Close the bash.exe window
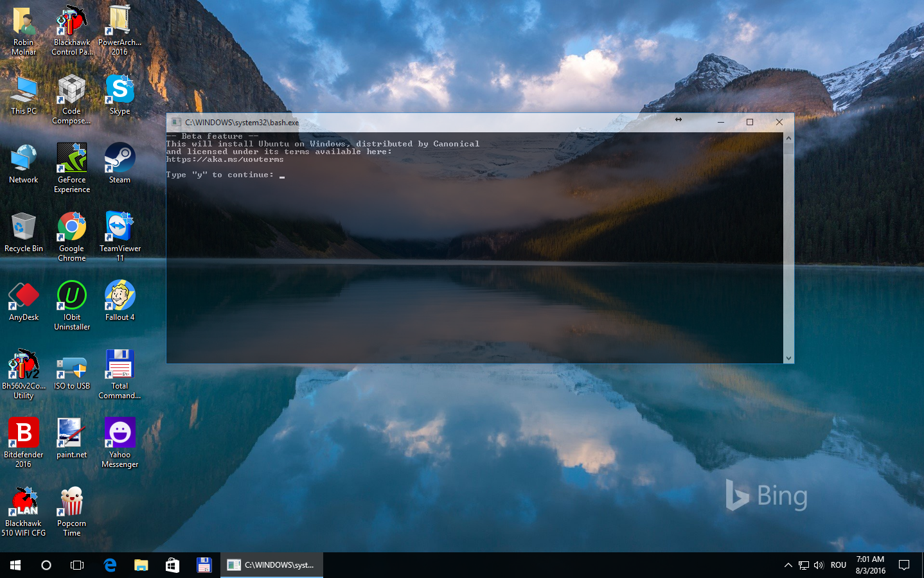The image size is (924, 578). [779, 122]
